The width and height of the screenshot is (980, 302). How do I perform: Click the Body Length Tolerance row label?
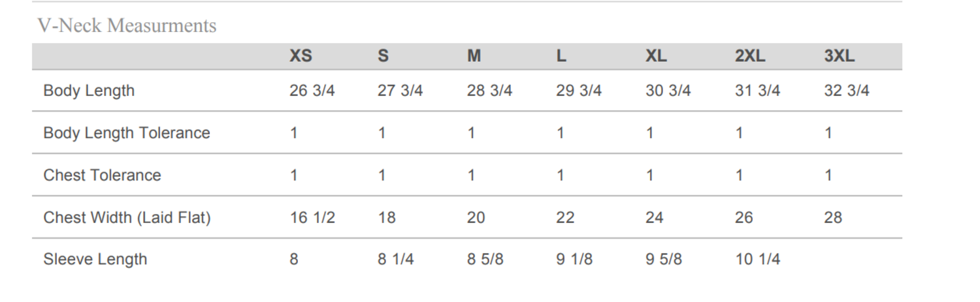[x=127, y=133]
